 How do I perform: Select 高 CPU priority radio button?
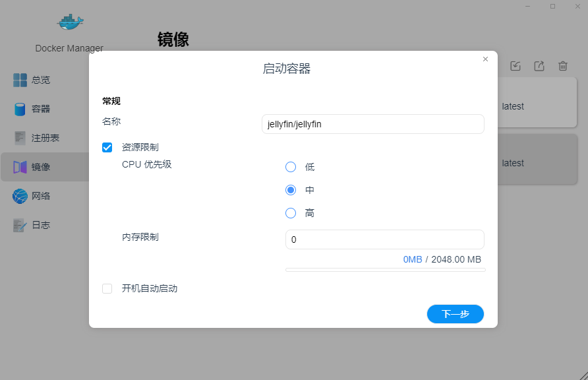tap(291, 213)
